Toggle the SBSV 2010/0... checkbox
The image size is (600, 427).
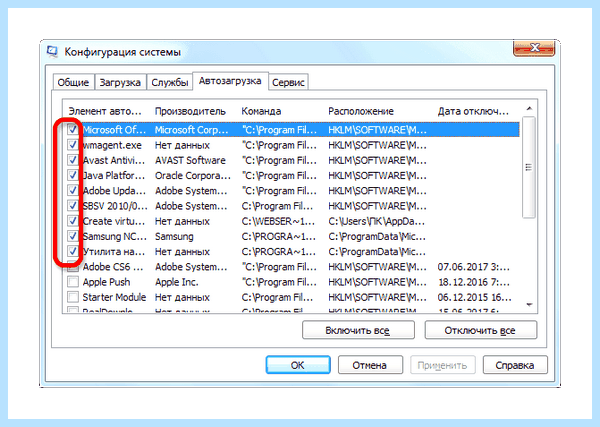coord(73,205)
